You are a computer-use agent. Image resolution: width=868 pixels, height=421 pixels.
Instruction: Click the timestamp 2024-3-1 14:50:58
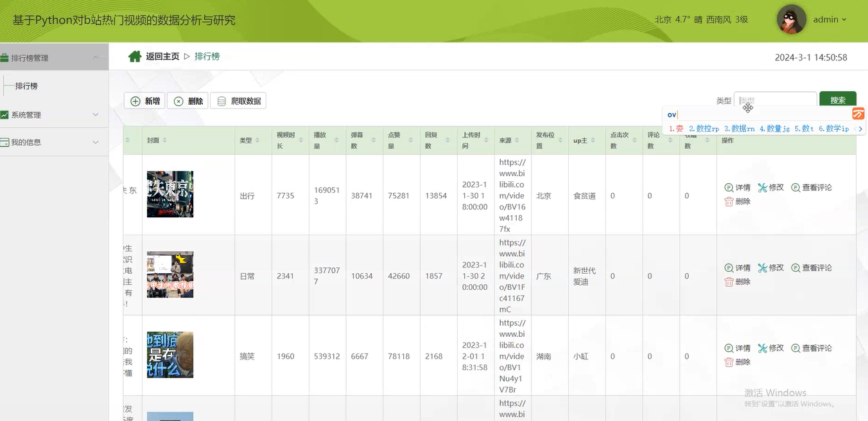tap(811, 57)
